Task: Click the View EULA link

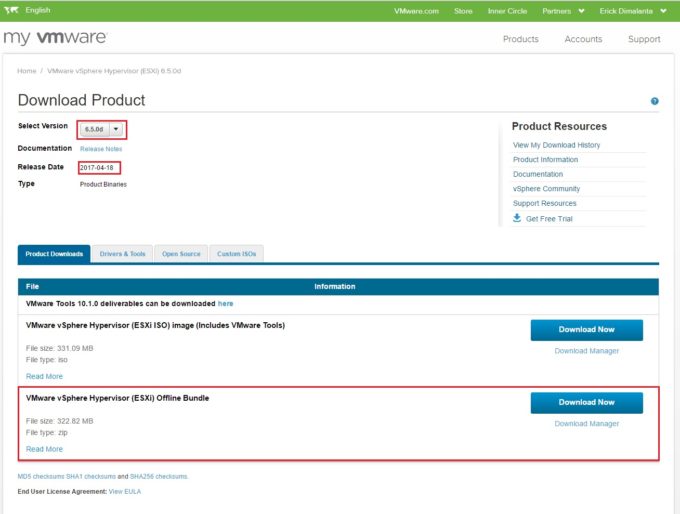Action: click(124, 492)
